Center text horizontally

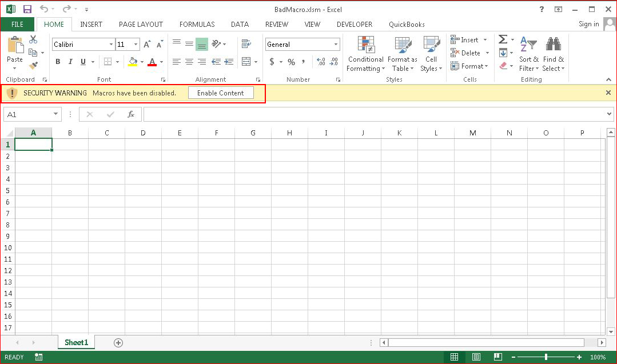pos(189,62)
